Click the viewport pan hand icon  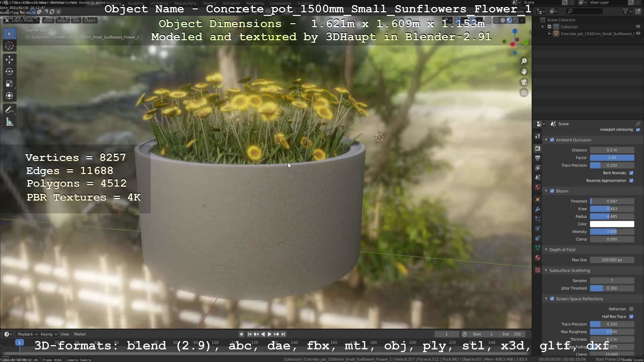524,71
